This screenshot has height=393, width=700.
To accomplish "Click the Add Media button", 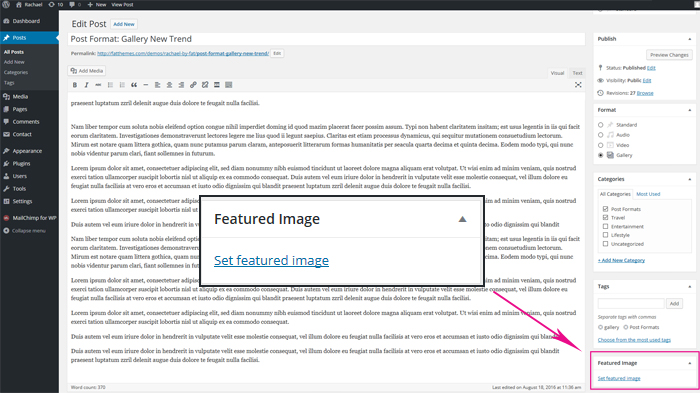I will pyautogui.click(x=87, y=71).
